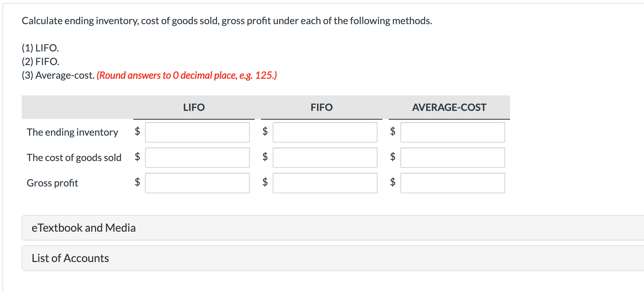644x293 pixels.
Task: Click the Average-cost gross profit input field
Action: pyautogui.click(x=452, y=183)
